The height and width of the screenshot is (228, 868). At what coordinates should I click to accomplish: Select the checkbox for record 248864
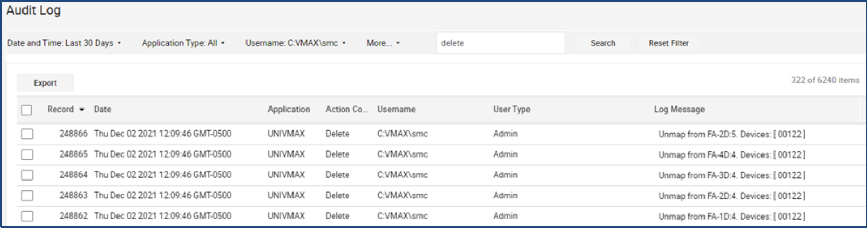pos(27,175)
